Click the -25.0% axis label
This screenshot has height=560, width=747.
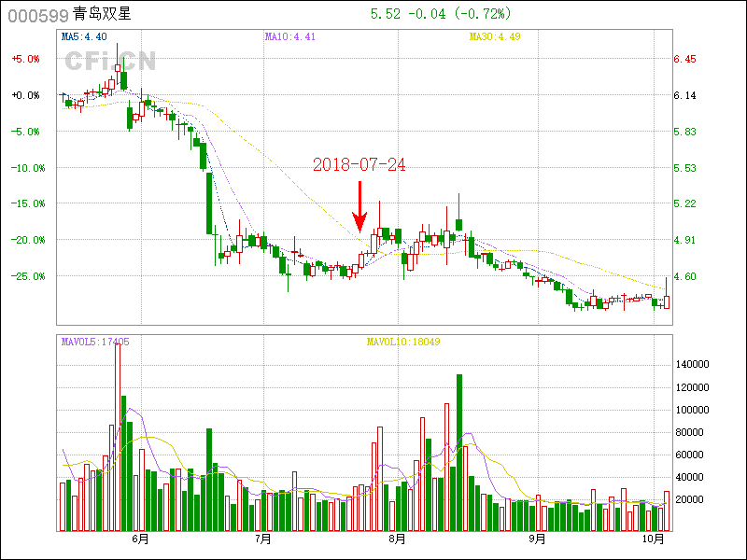click(28, 276)
